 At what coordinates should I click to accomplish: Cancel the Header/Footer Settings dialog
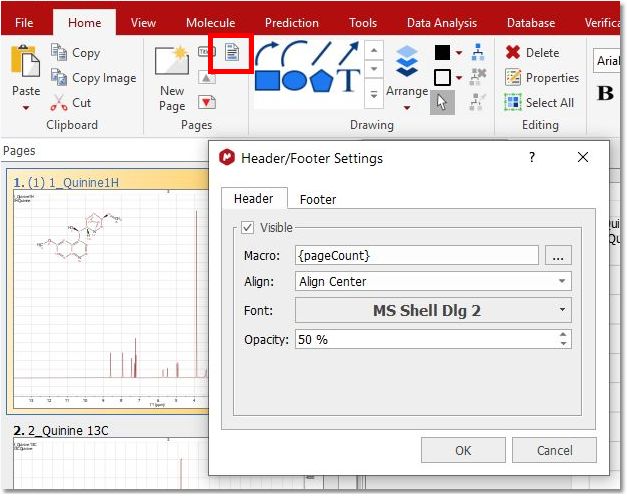coord(554,450)
